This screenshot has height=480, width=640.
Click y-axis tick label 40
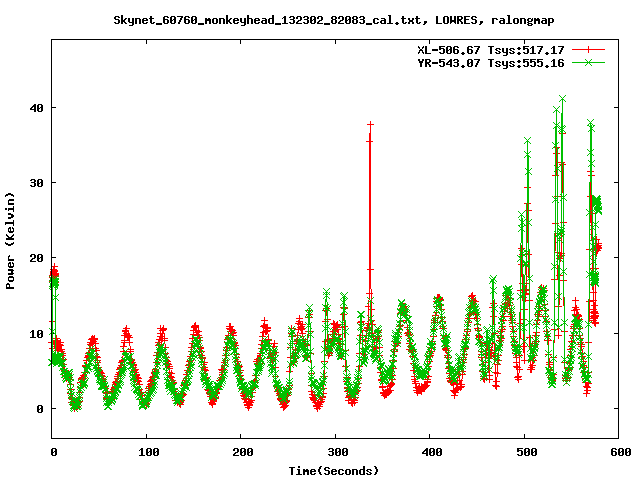pos(36,108)
